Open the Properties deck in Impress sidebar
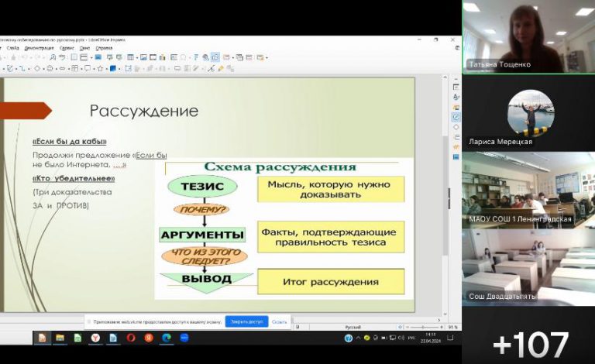 coord(456,88)
